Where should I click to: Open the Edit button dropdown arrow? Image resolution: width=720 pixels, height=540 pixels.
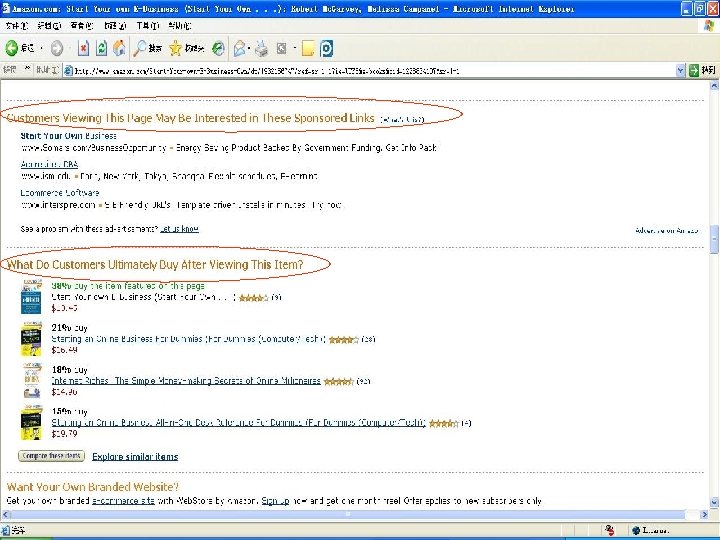[x=294, y=48]
